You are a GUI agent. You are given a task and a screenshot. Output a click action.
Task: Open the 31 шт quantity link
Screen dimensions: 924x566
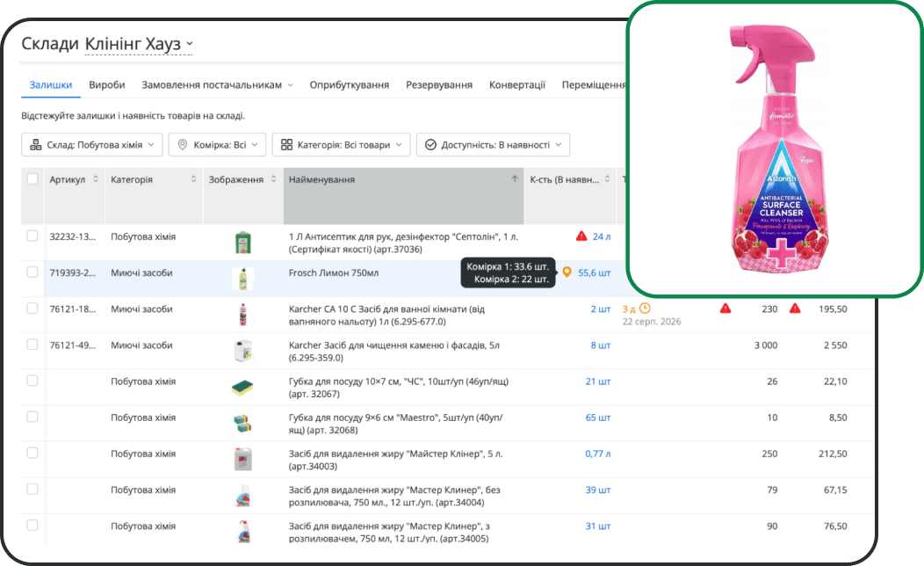pyautogui.click(x=598, y=526)
